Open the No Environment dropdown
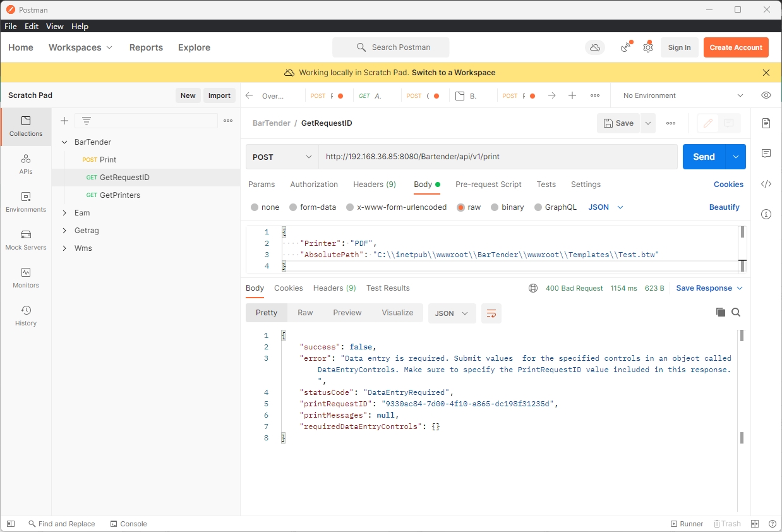782x532 pixels. click(683, 95)
